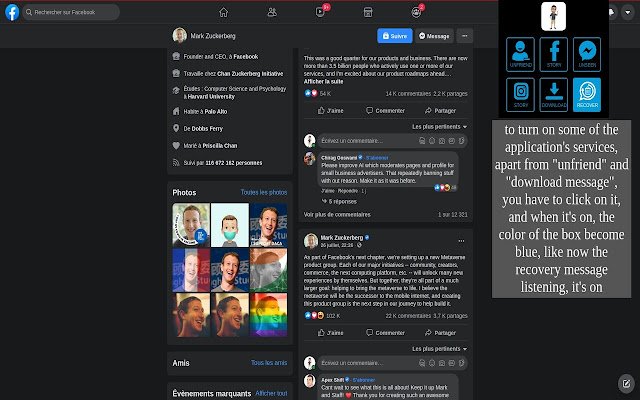
Task: Click the Download messages extension tile
Action: (x=554, y=94)
